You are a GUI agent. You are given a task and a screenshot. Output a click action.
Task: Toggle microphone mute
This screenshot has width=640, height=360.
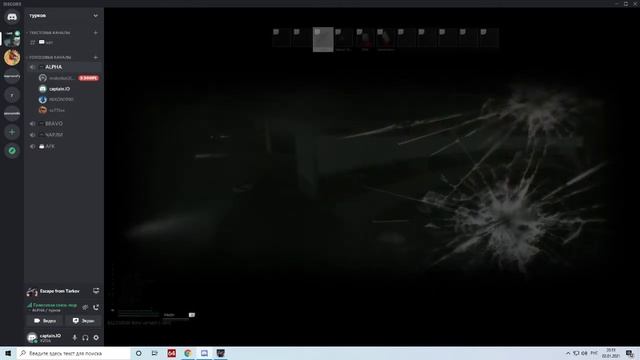[x=75, y=338]
